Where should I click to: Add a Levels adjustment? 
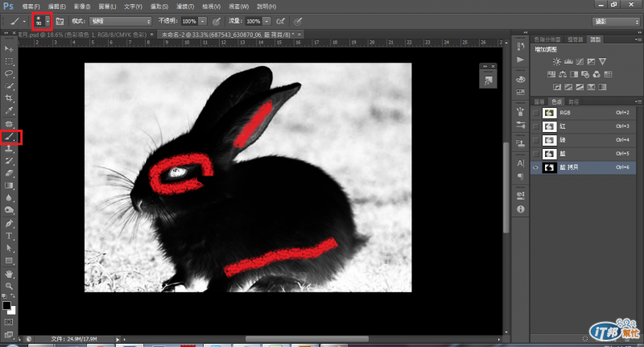click(x=568, y=62)
